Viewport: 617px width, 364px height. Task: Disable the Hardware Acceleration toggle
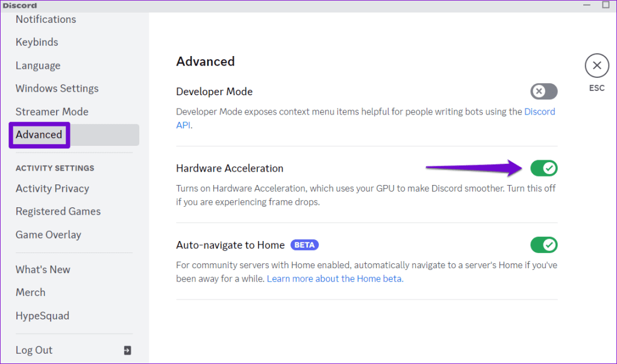click(543, 168)
